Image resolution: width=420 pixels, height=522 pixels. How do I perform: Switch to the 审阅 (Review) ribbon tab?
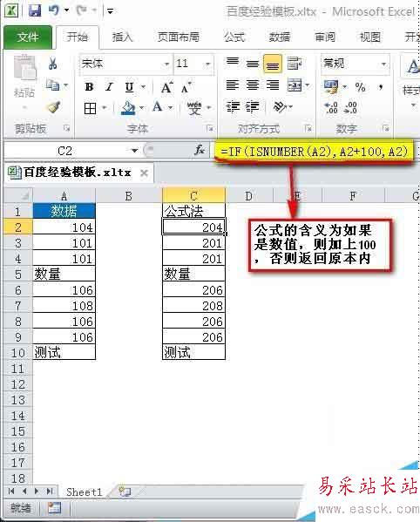click(x=325, y=37)
